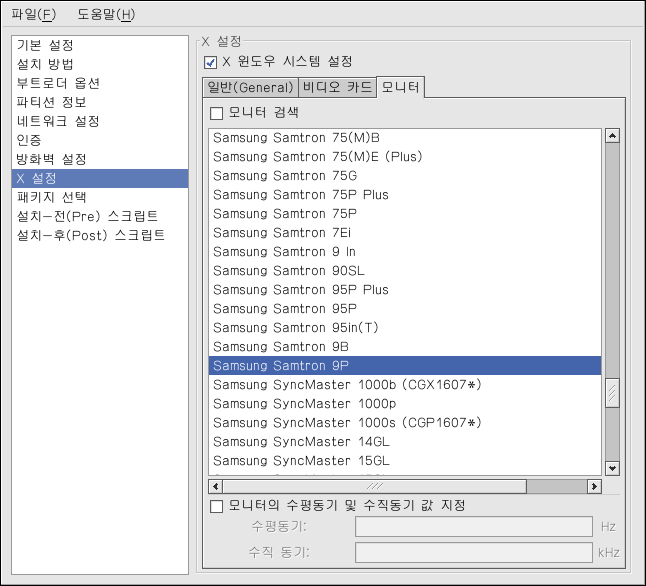Click the 수평동기 Hz input field
The height and width of the screenshot is (586, 646).
click(x=474, y=527)
